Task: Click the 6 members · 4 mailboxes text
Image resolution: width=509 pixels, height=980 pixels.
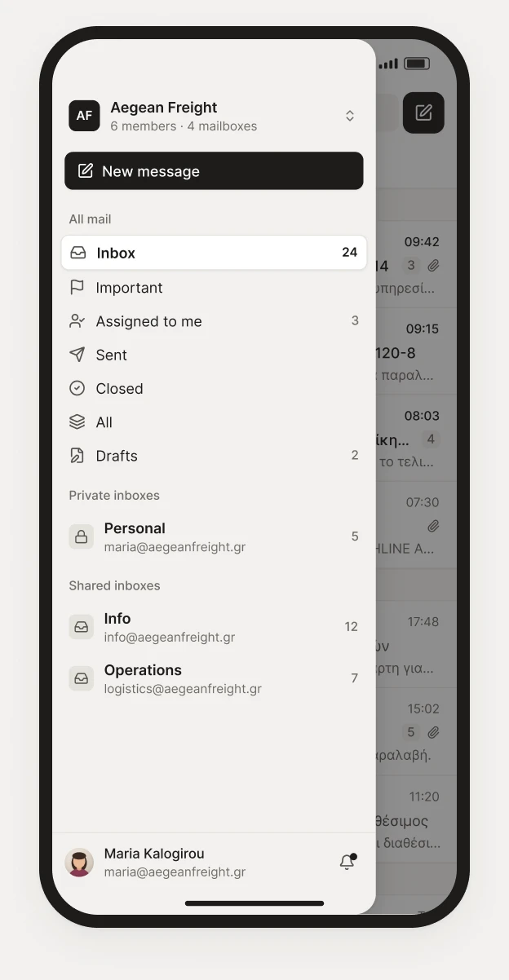Action: click(x=184, y=126)
